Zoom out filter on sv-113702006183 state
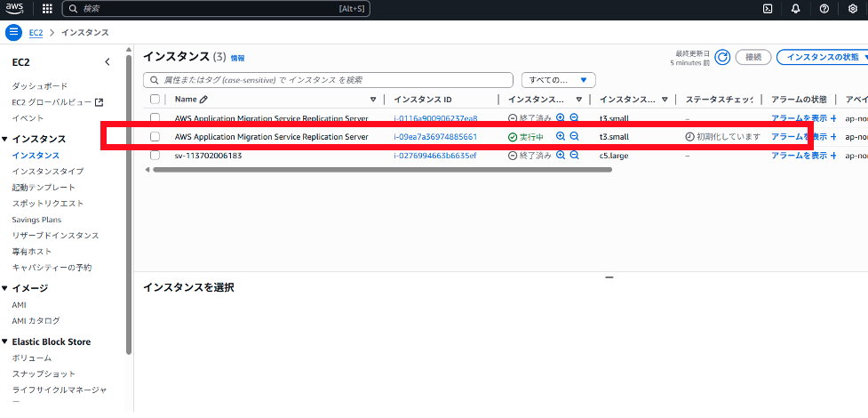 tap(574, 156)
